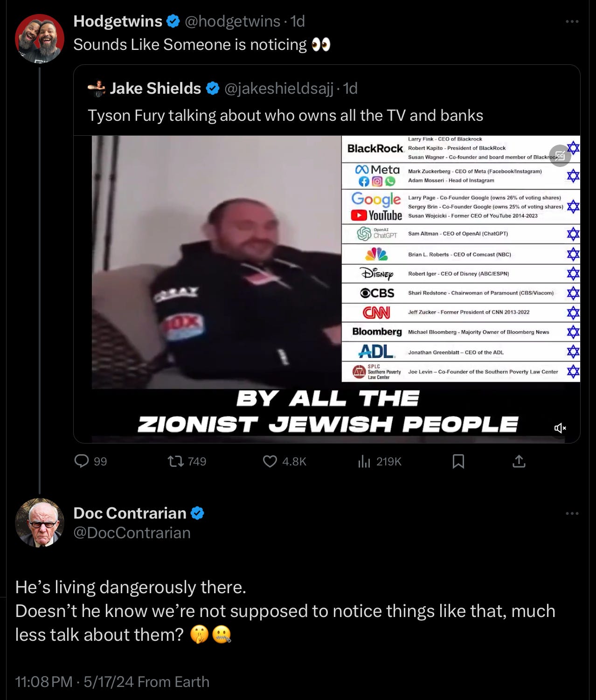The height and width of the screenshot is (700, 596).
Task: Open Jake Shields quoted tweet text
Action: point(285,115)
